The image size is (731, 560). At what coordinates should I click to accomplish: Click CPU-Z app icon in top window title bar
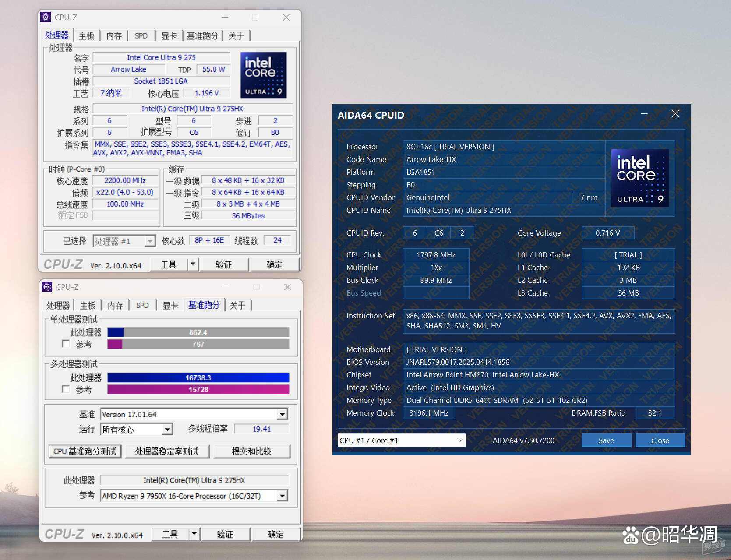(46, 17)
